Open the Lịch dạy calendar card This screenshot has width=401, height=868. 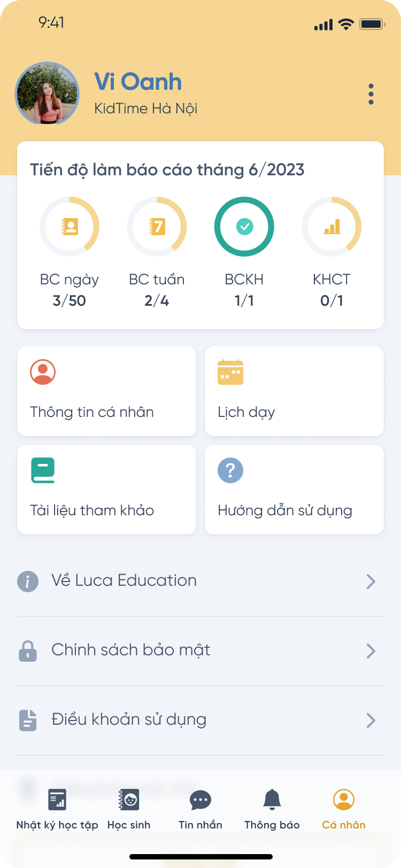pos(294,391)
